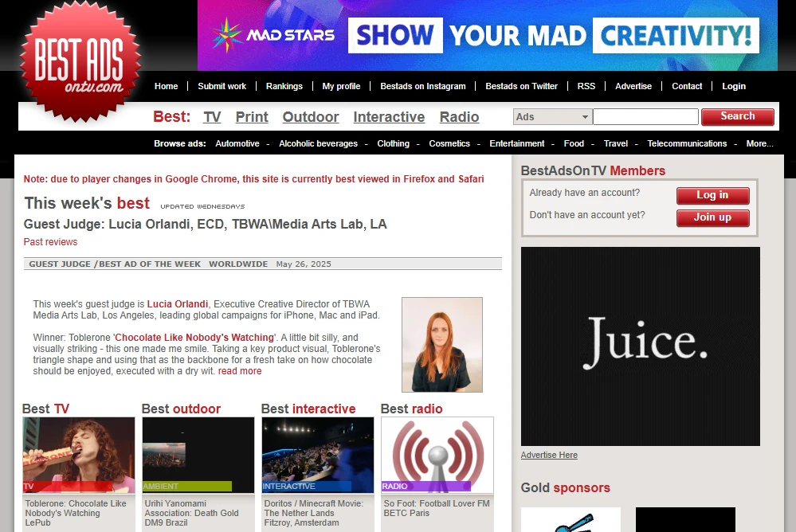Expand the More... browse categories list
This screenshot has height=532, width=796.
click(759, 143)
